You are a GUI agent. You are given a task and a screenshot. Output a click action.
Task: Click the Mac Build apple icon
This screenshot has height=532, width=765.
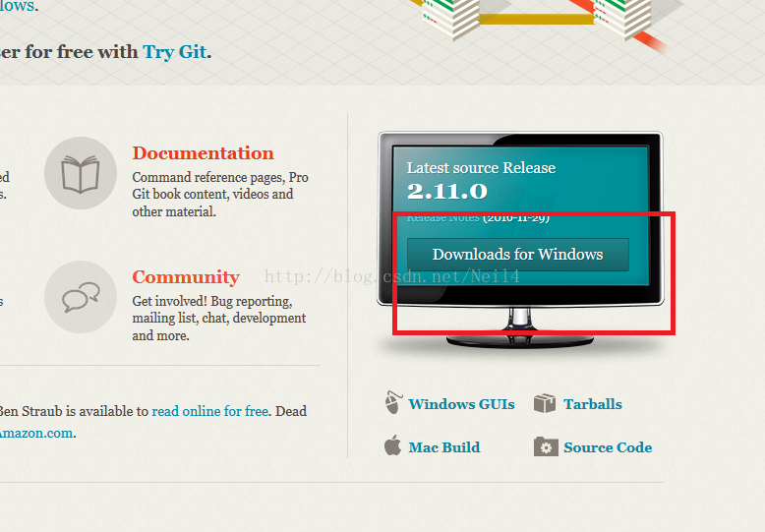pos(392,445)
